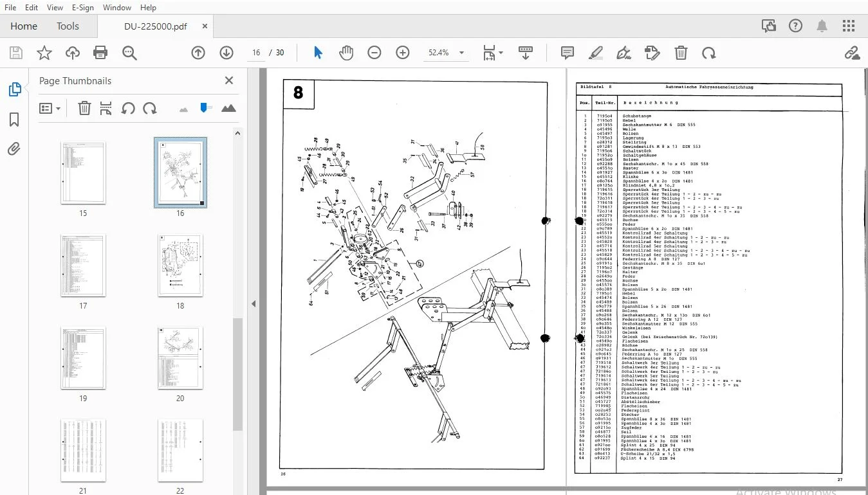Zoom in with the plus button
This screenshot has width=868, height=495.
tap(403, 53)
